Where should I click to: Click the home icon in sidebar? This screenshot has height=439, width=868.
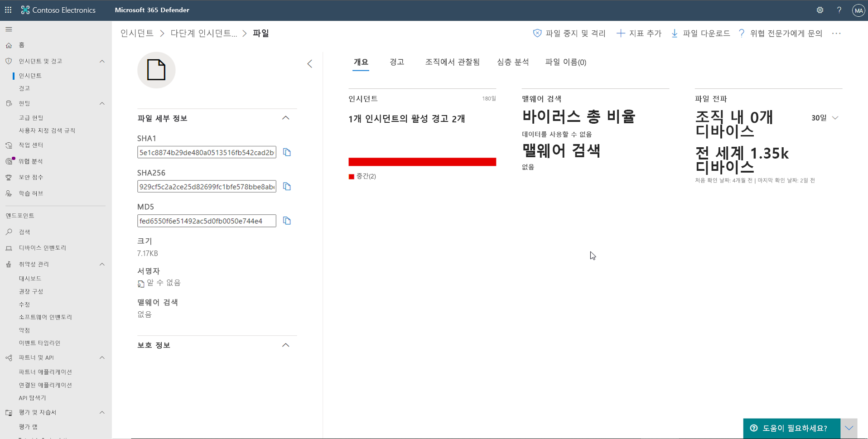pos(9,45)
